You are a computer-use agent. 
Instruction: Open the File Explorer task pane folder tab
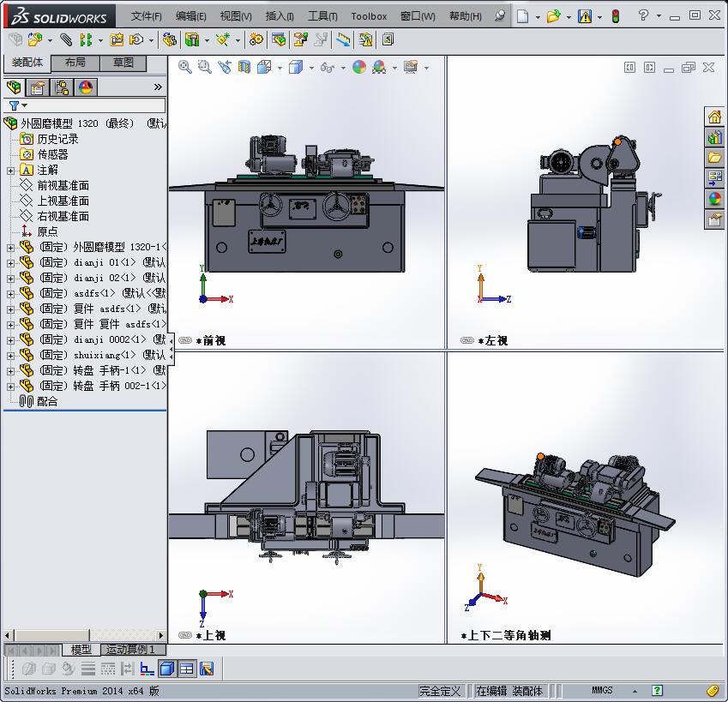(714, 158)
